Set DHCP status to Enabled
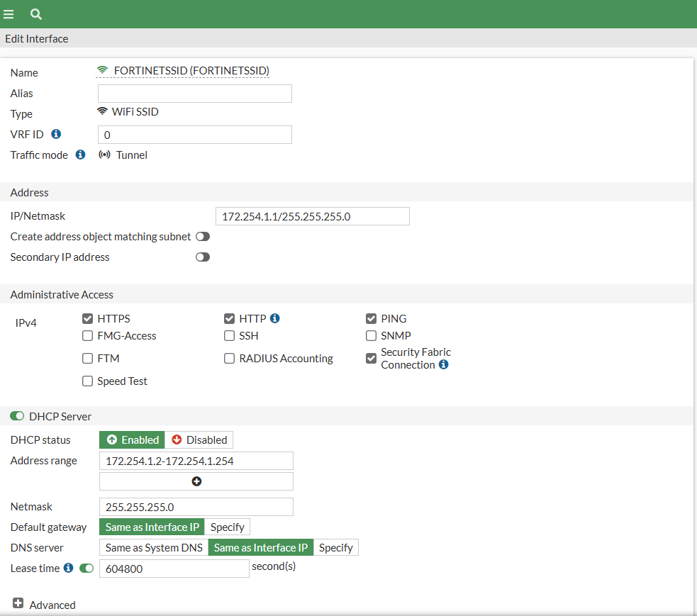The height and width of the screenshot is (616, 697). pyautogui.click(x=132, y=439)
